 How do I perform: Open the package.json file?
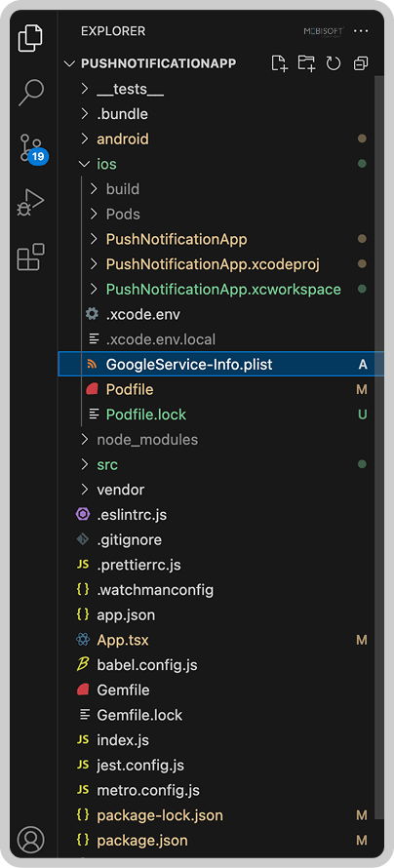point(142,840)
